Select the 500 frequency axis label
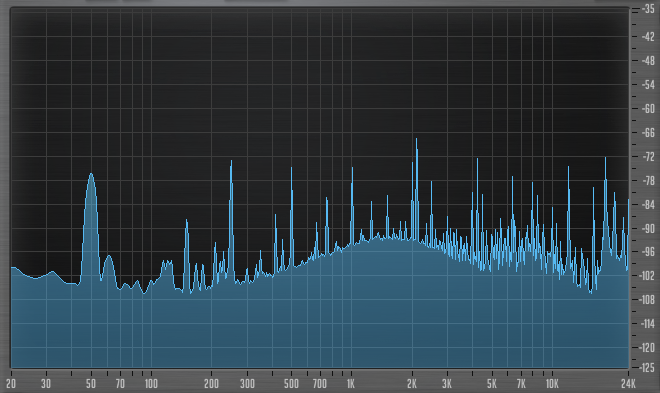The width and height of the screenshot is (660, 393). click(291, 384)
